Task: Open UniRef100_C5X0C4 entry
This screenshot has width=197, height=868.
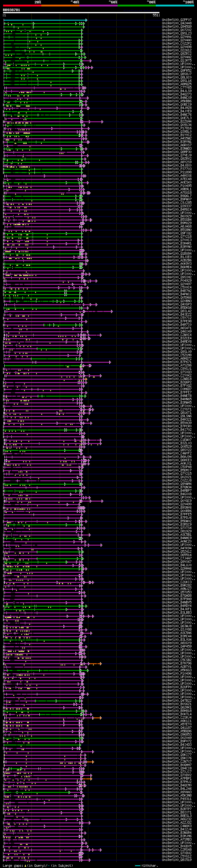Action: pyautogui.click(x=177, y=287)
